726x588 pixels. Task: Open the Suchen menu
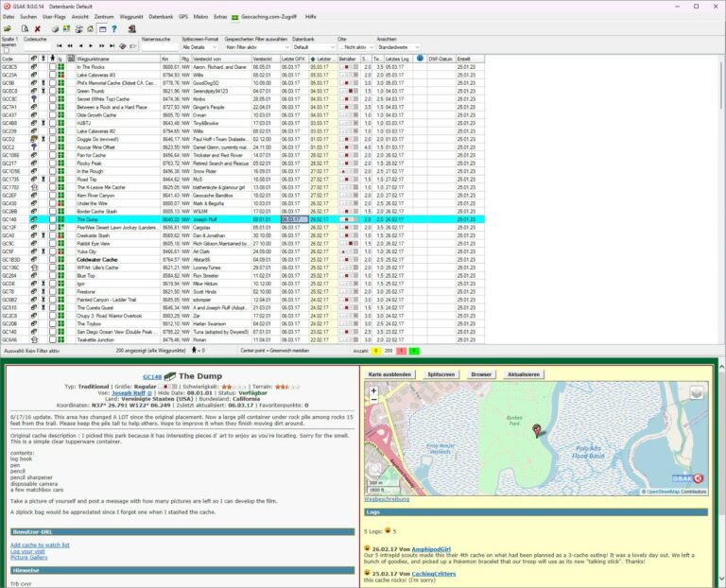[x=28, y=17]
